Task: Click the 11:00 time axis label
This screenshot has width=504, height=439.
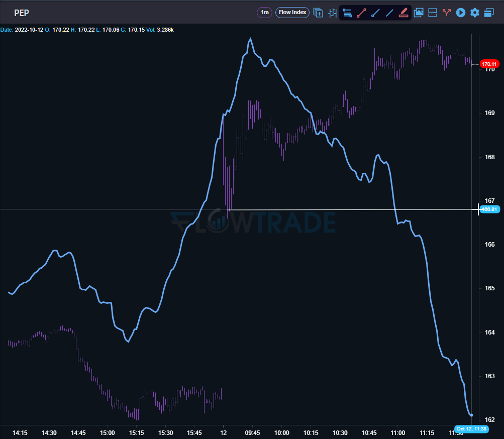Action: pos(398,433)
